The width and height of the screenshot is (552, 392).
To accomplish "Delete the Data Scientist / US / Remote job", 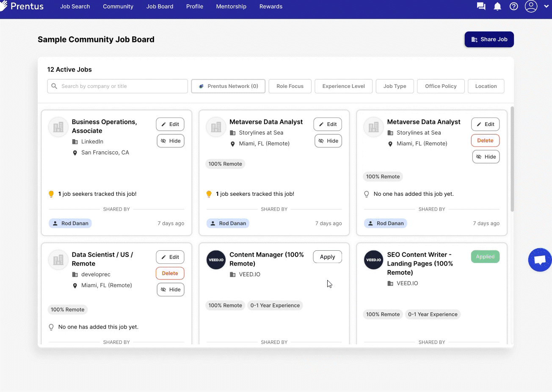I will point(170,274).
